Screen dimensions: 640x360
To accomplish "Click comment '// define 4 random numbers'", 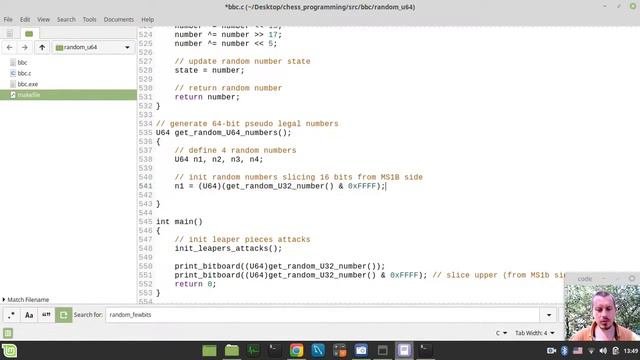I will coord(236,150).
